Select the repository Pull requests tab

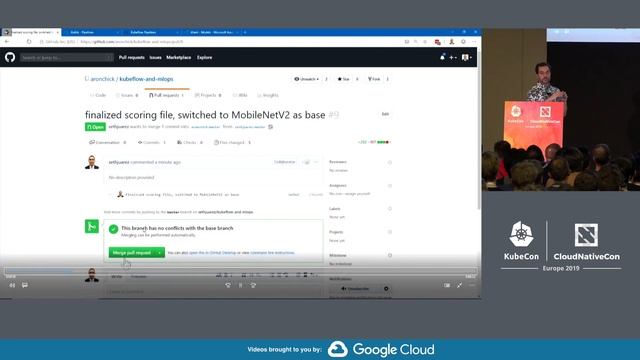click(167, 95)
